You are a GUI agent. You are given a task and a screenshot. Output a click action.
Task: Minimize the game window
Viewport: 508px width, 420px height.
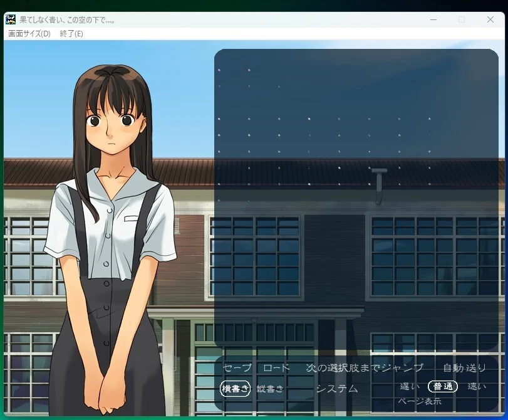pos(433,20)
